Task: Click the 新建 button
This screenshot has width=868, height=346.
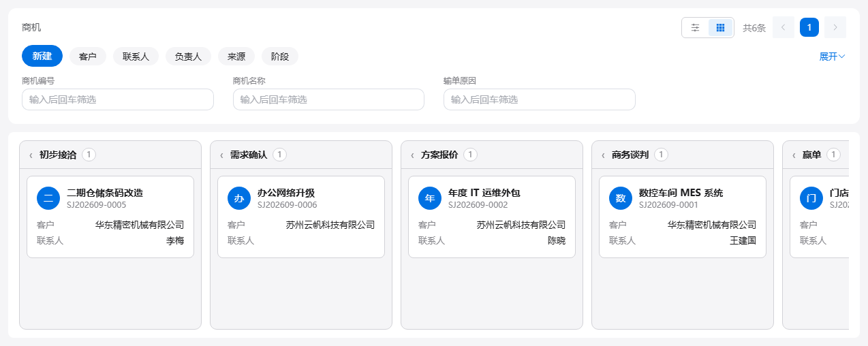Action: [x=42, y=56]
